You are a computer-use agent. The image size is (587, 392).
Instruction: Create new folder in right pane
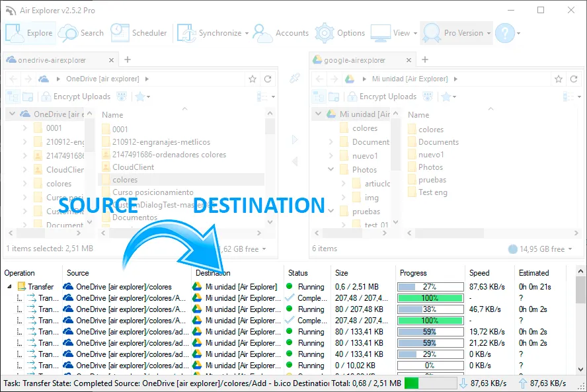pyautogui.click(x=334, y=97)
